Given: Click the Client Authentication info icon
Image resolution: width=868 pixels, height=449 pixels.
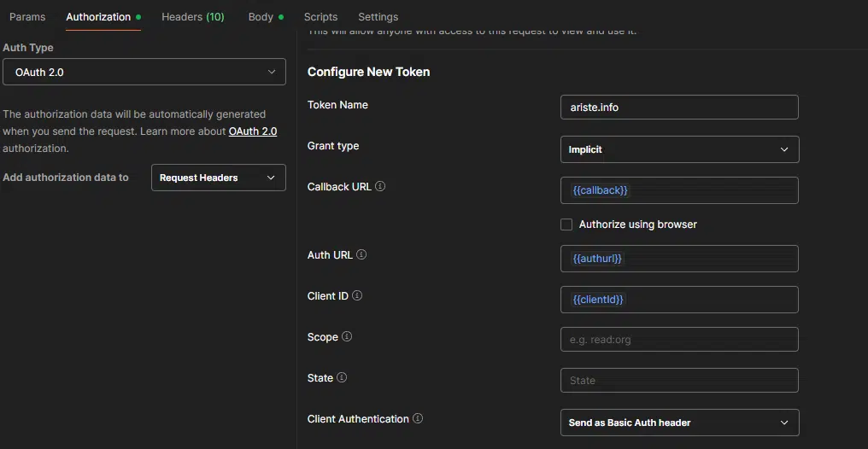Looking at the screenshot, I should (418, 418).
